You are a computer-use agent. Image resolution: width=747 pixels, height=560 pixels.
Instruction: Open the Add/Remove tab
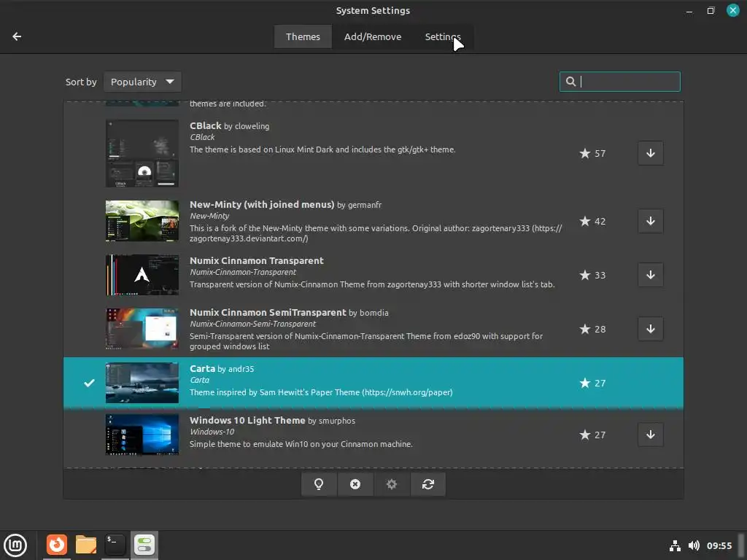[x=373, y=36]
